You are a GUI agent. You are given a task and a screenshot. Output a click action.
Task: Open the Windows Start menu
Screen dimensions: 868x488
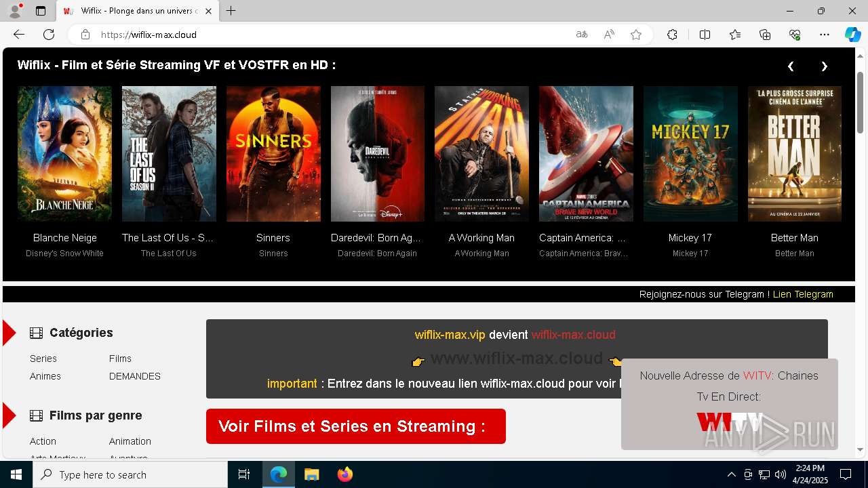tap(16, 474)
